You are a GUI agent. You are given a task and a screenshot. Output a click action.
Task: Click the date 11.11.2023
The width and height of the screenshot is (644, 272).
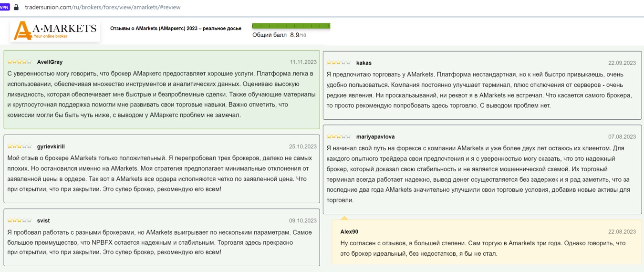point(303,62)
